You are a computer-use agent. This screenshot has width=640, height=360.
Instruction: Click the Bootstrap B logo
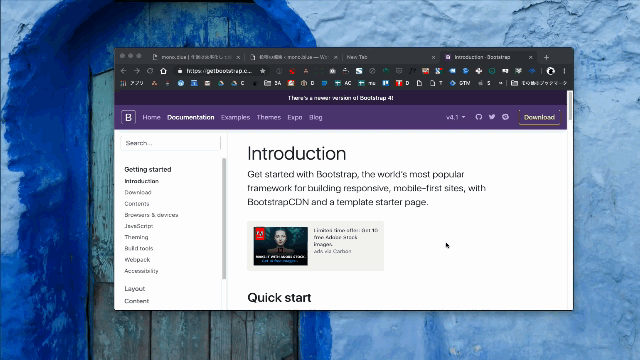click(x=128, y=117)
